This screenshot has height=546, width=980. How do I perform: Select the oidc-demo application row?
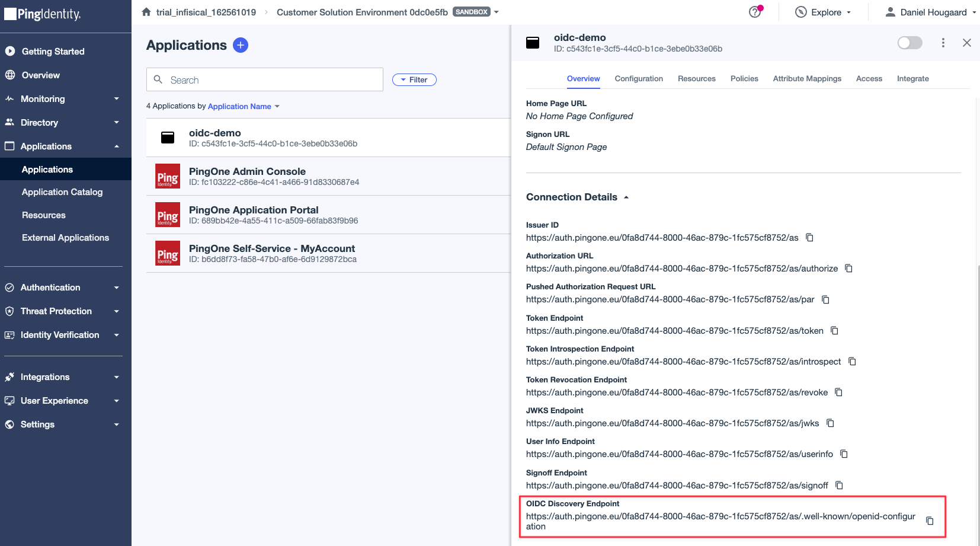(x=328, y=138)
